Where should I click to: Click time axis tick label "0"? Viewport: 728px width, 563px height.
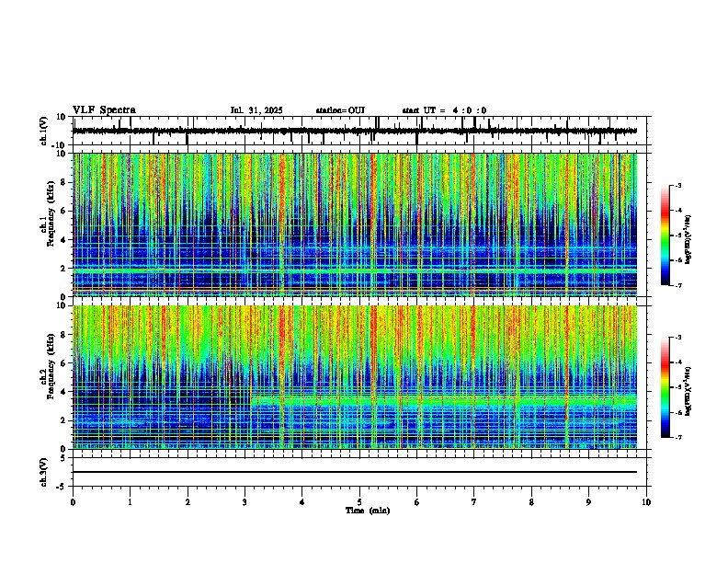[x=73, y=502]
